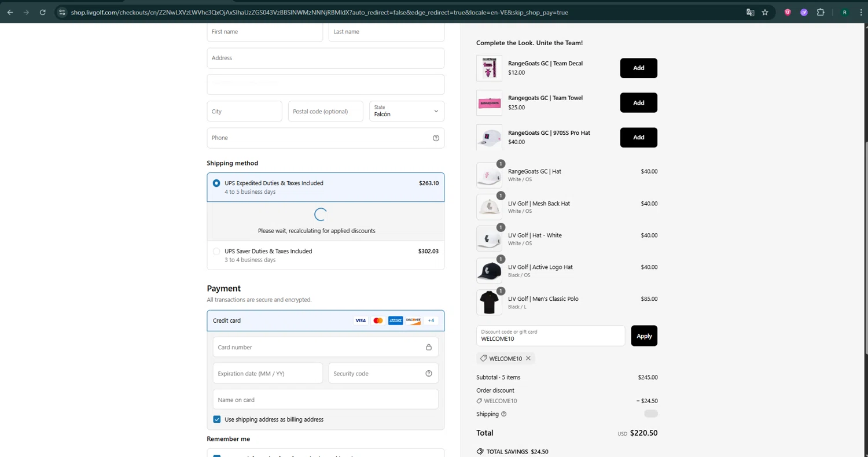This screenshot has height=457, width=868.
Task: Focus the First name field
Action: coord(265,32)
